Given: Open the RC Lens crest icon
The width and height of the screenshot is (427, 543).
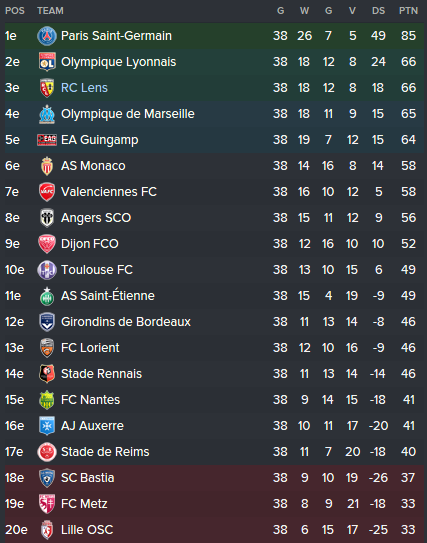Looking at the screenshot, I should pyautogui.click(x=47, y=88).
